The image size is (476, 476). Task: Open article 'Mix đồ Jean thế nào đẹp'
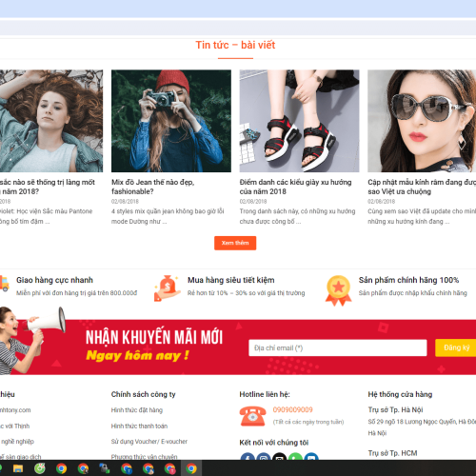(x=152, y=187)
